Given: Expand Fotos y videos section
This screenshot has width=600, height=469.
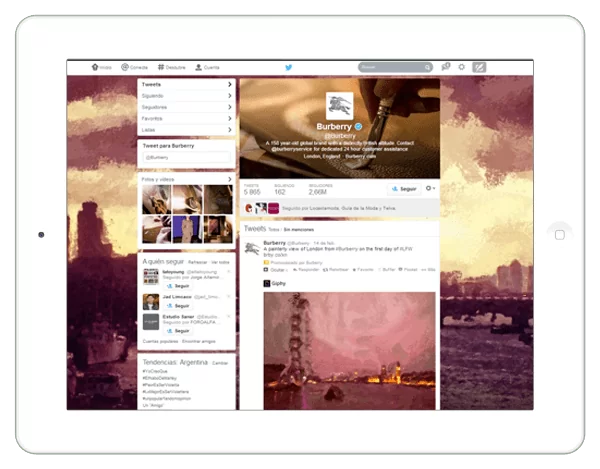Looking at the screenshot, I should coord(186,179).
